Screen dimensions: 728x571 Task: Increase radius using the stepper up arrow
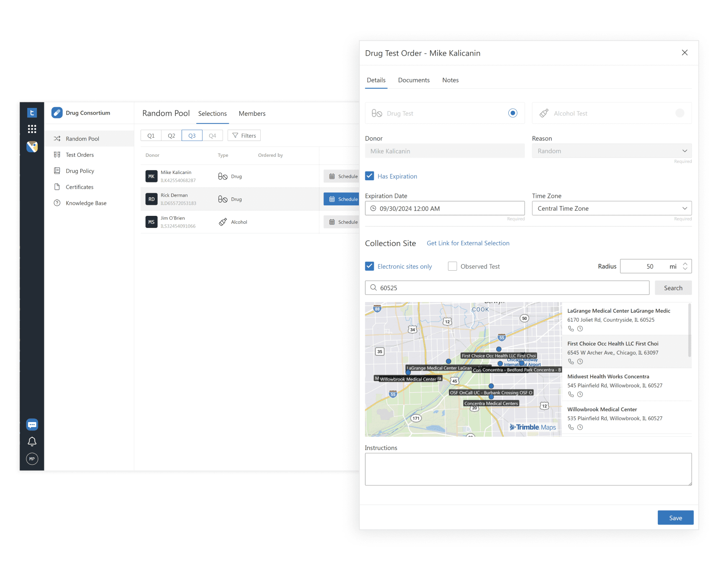pyautogui.click(x=685, y=264)
